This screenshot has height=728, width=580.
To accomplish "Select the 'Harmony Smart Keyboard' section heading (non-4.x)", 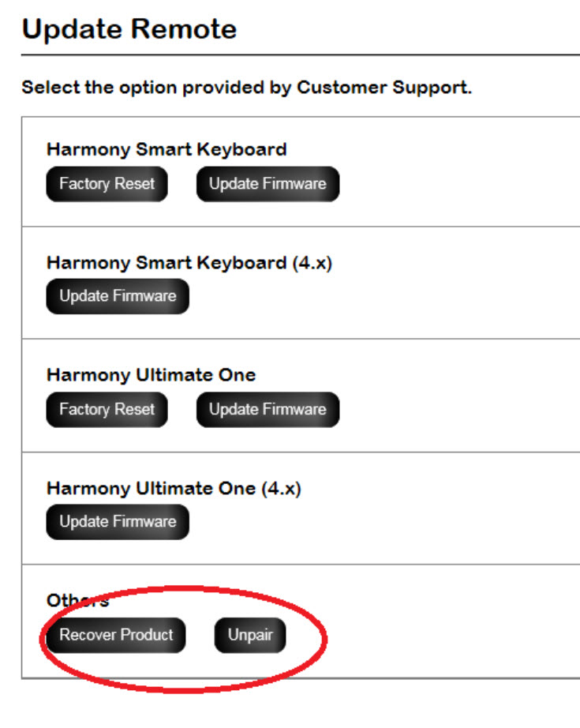I will 167,149.
